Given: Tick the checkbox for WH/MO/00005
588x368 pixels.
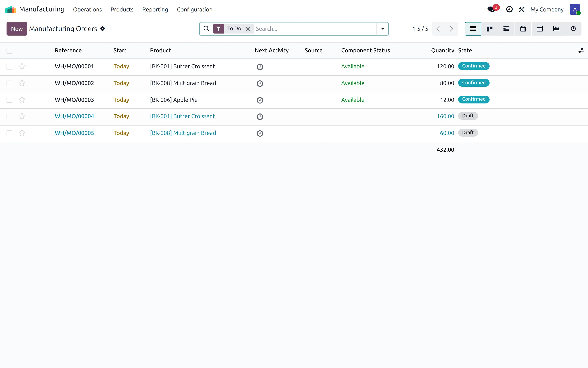Looking at the screenshot, I should pos(9,133).
